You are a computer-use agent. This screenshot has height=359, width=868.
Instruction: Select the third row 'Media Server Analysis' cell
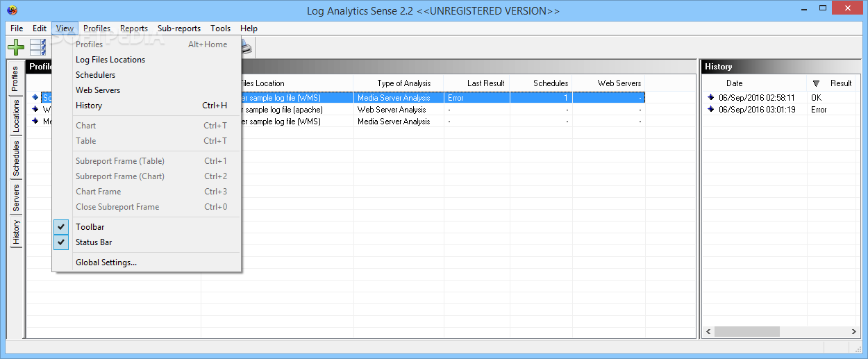(399, 122)
